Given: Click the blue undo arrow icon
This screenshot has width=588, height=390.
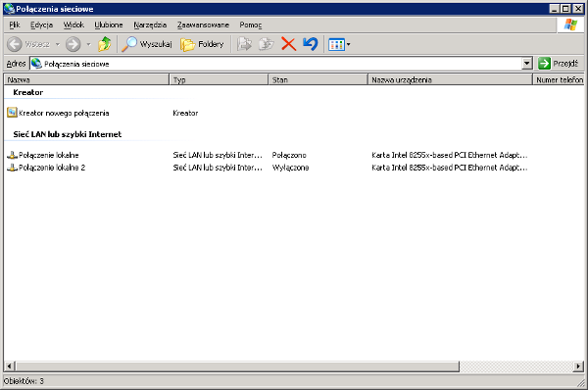Looking at the screenshot, I should coord(311,44).
